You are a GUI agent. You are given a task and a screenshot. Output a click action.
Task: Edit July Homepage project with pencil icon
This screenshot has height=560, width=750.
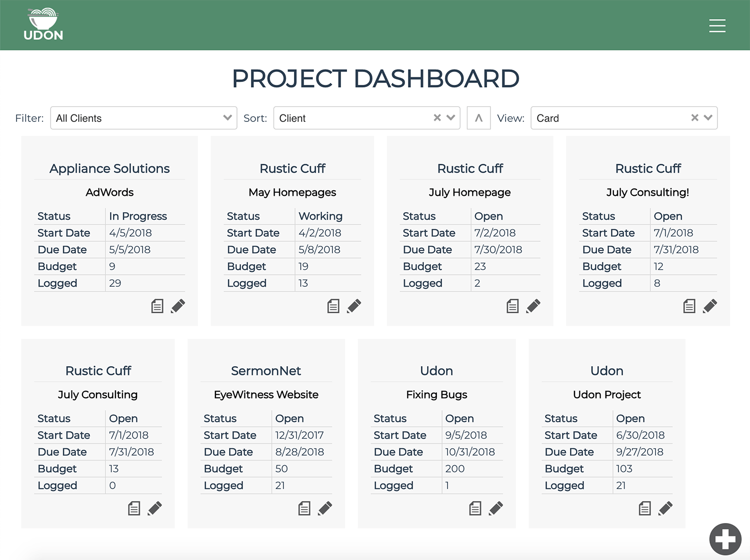point(533,306)
